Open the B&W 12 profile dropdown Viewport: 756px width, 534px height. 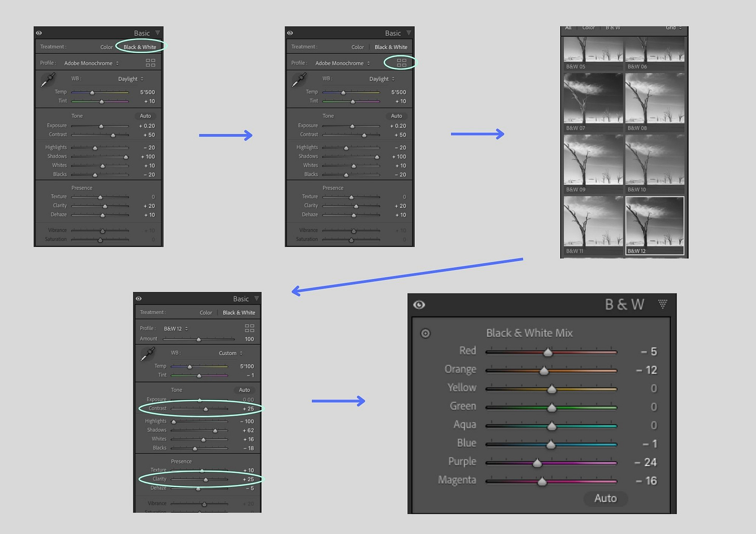click(176, 328)
